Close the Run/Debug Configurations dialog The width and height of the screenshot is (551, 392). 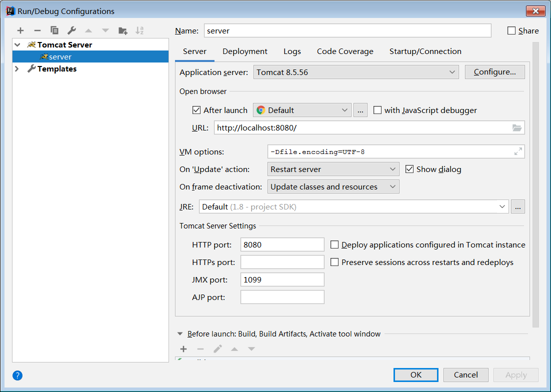pyautogui.click(x=535, y=11)
